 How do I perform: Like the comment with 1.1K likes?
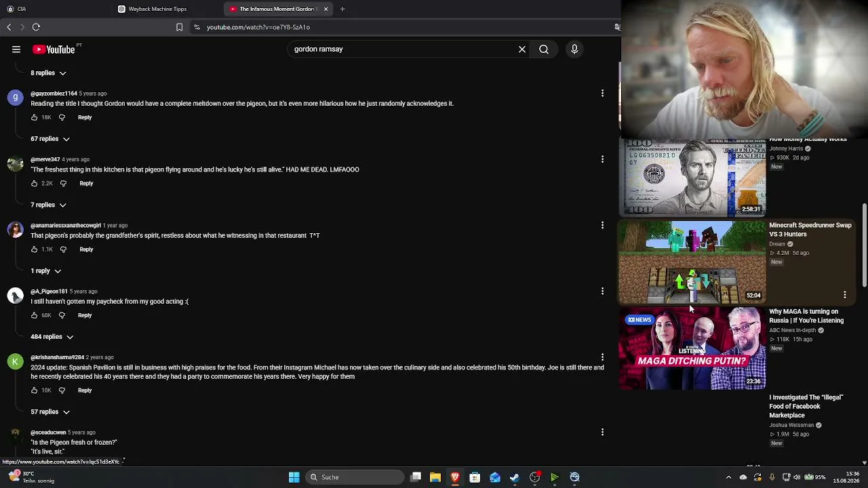[35, 249]
